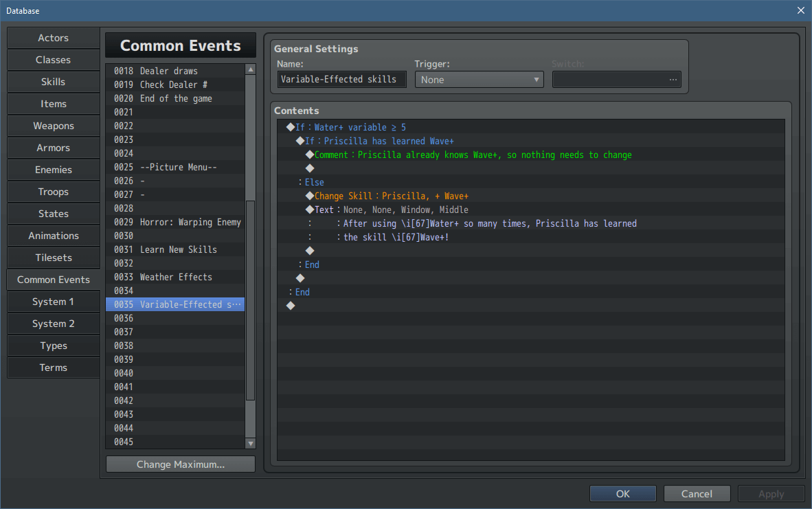This screenshot has height=509, width=812.
Task: Select the Animations tab
Action: (54, 236)
